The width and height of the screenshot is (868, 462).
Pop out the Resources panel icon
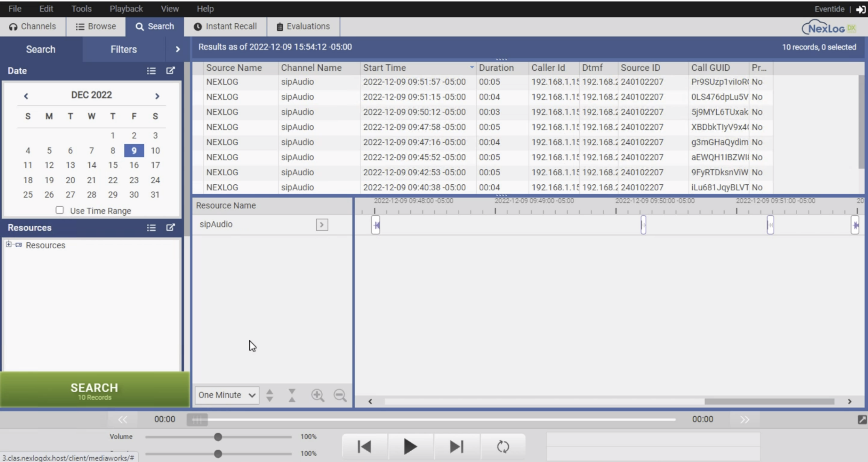171,227
